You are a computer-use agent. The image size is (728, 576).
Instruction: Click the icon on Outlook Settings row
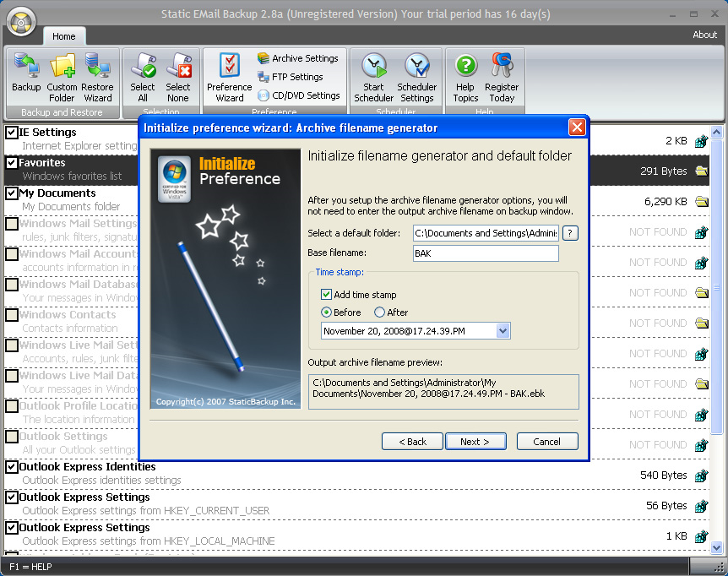tap(702, 445)
